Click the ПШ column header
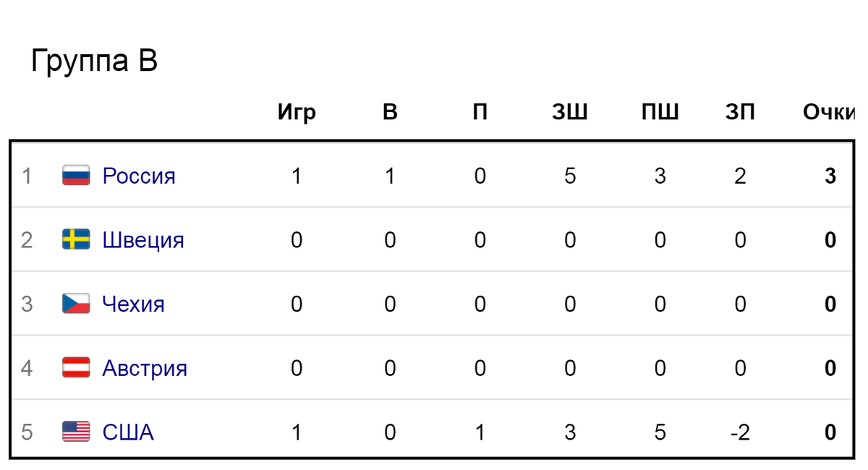 660,112
